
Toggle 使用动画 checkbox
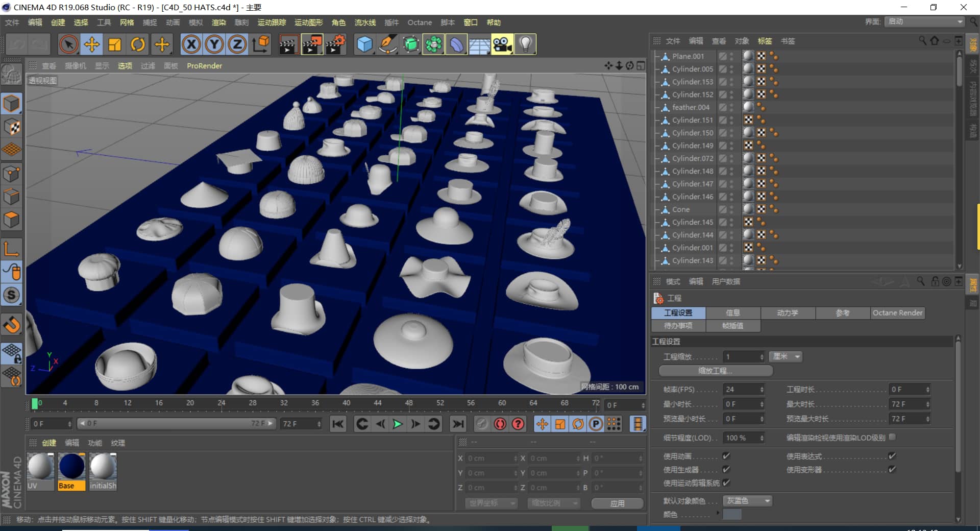[x=726, y=456]
